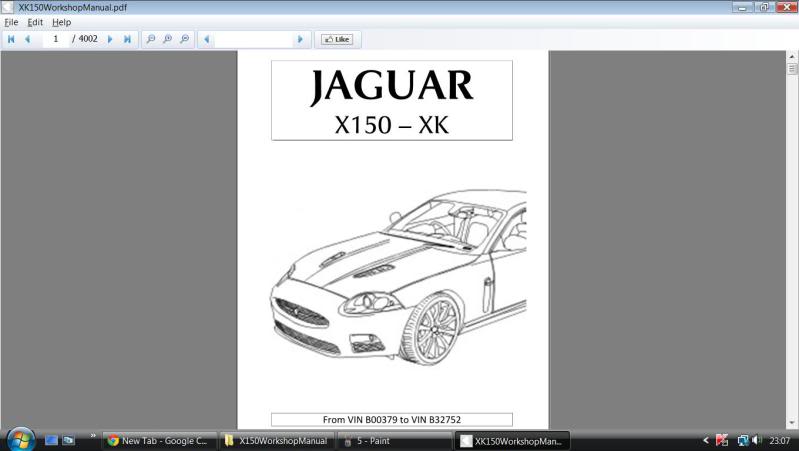Click the vertical scrollbar up arrow
The width and height of the screenshot is (799, 451).
click(x=792, y=57)
